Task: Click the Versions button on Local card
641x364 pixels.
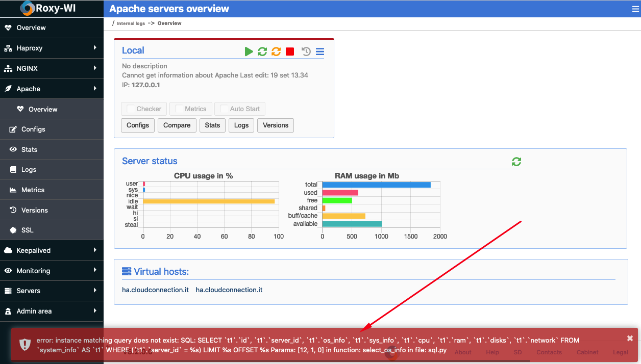Action: 276,125
